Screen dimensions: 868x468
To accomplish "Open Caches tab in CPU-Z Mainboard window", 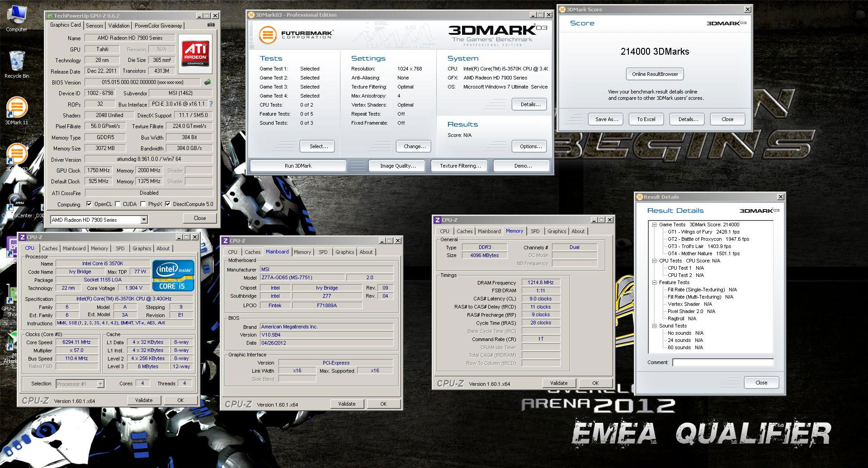I will coord(252,252).
